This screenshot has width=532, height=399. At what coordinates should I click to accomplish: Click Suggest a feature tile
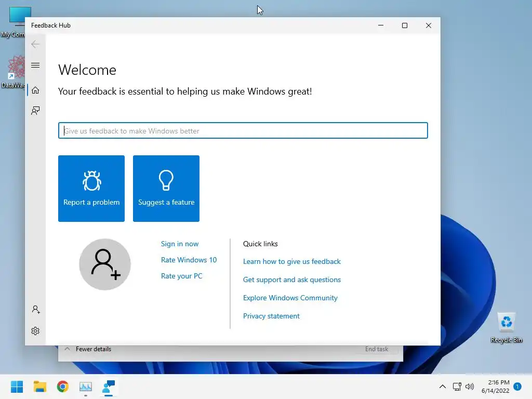[x=166, y=189]
